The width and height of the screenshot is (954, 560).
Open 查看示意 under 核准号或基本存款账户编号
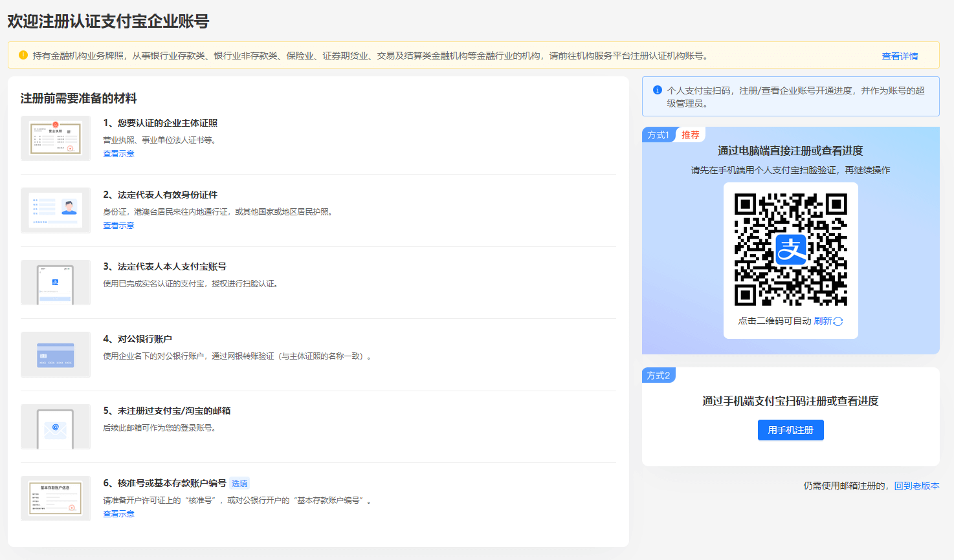click(118, 514)
